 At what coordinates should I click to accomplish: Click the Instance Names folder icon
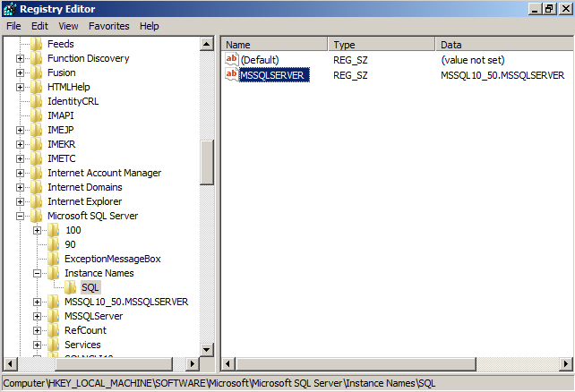point(53,273)
